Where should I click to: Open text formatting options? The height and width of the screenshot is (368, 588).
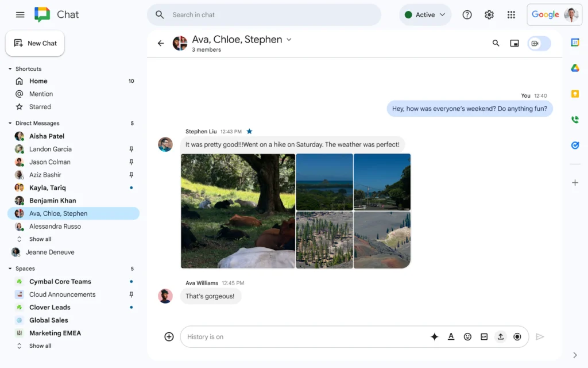pyautogui.click(x=451, y=336)
